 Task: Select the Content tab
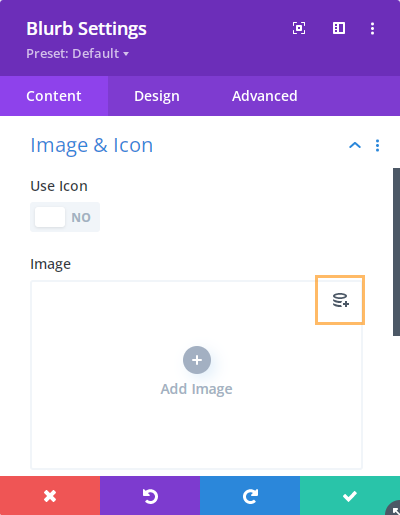point(54,96)
